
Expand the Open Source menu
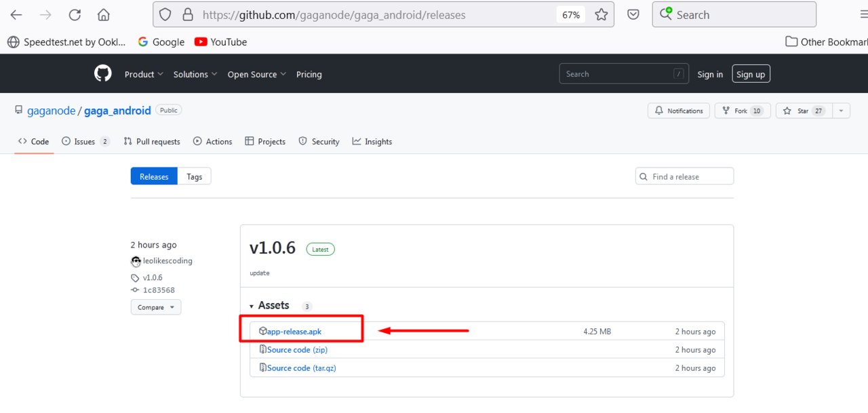pos(257,75)
